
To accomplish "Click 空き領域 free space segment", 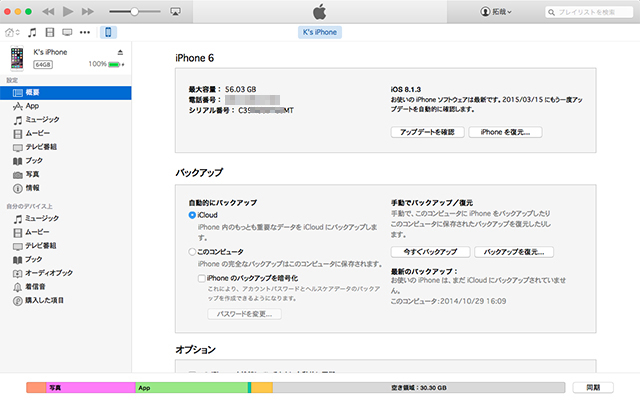I will tap(419, 388).
